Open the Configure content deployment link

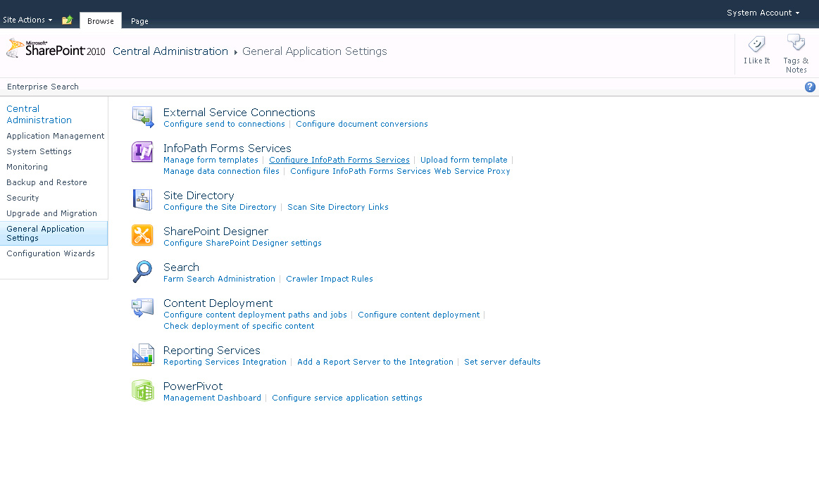pos(418,315)
